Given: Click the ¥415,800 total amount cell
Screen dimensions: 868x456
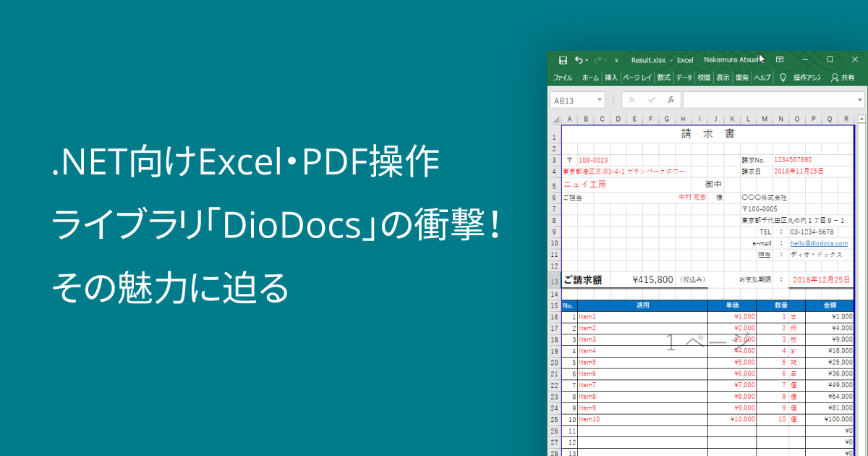Looking at the screenshot, I should click(x=652, y=279).
